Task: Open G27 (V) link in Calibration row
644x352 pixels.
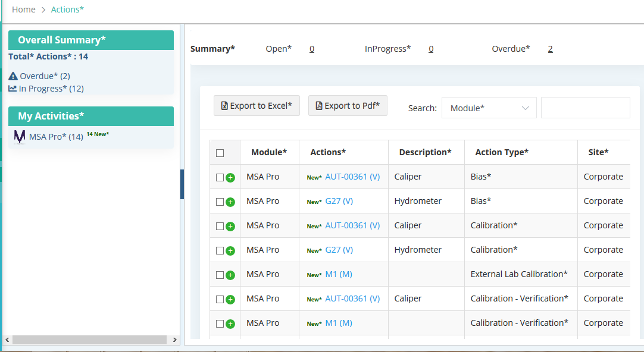Action: (x=339, y=250)
